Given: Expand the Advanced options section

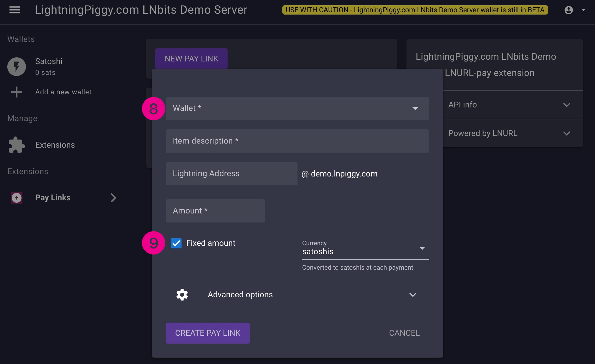Looking at the screenshot, I should (x=413, y=295).
